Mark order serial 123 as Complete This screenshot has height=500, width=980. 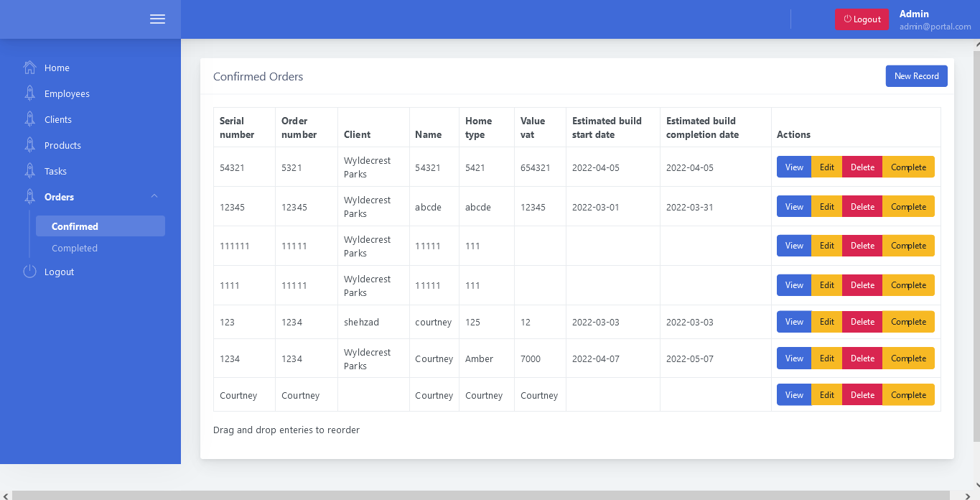908,322
